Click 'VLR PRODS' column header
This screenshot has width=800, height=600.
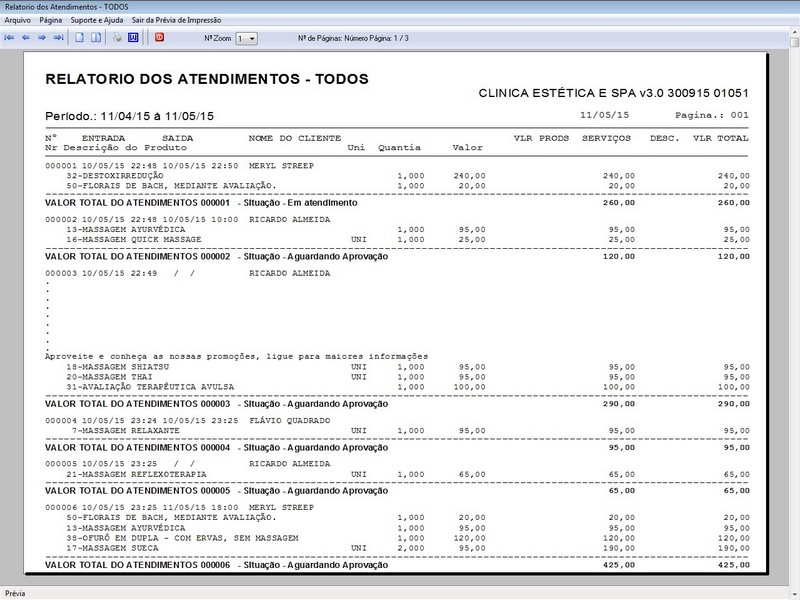pyautogui.click(x=541, y=138)
